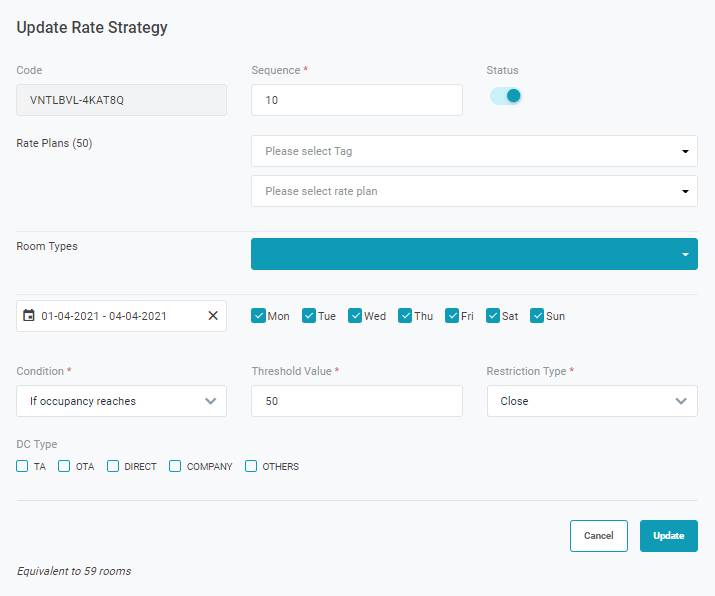715x596 pixels.
Task: Open the Condition dropdown
Action: tap(121, 401)
